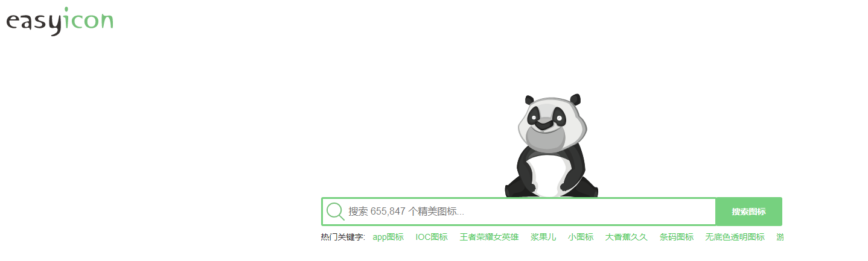Image resolution: width=868 pixels, height=261 pixels.
Task: Click the panda's white belly
Action: [x=550, y=175]
